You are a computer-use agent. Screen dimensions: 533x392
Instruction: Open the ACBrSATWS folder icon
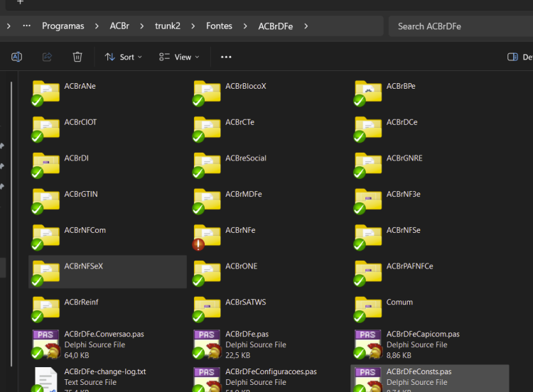point(206,309)
